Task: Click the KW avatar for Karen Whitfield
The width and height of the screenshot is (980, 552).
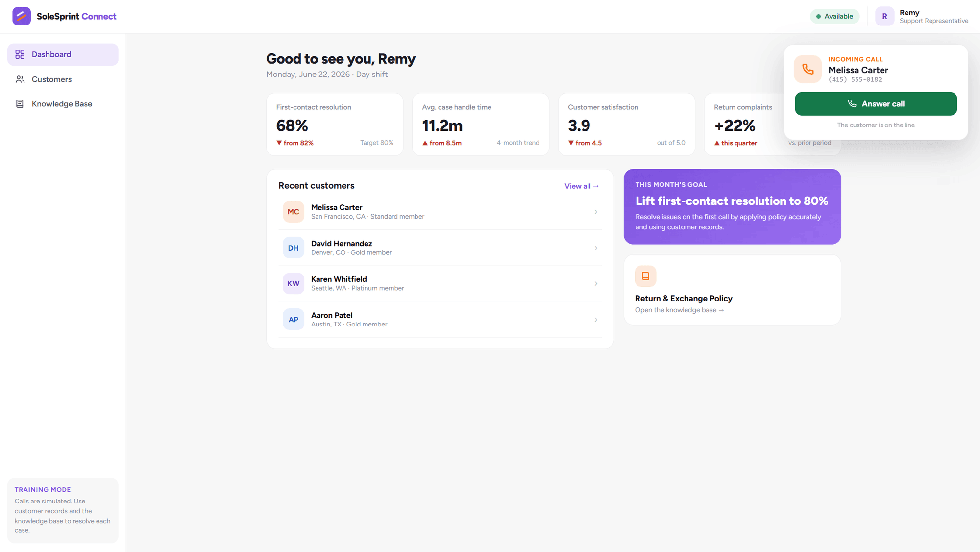Action: (294, 283)
